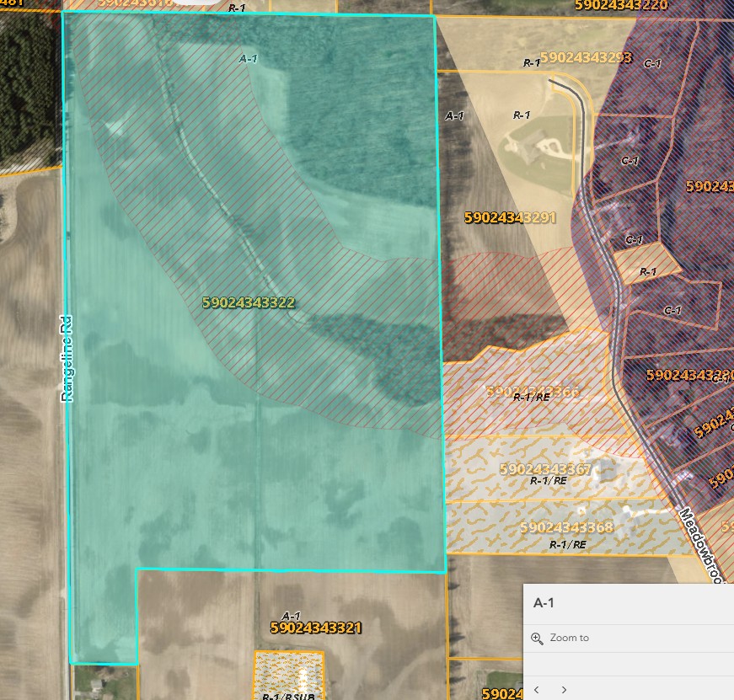Click parcel label 59024343293
Viewport: 734px width, 700px height.
tap(586, 57)
